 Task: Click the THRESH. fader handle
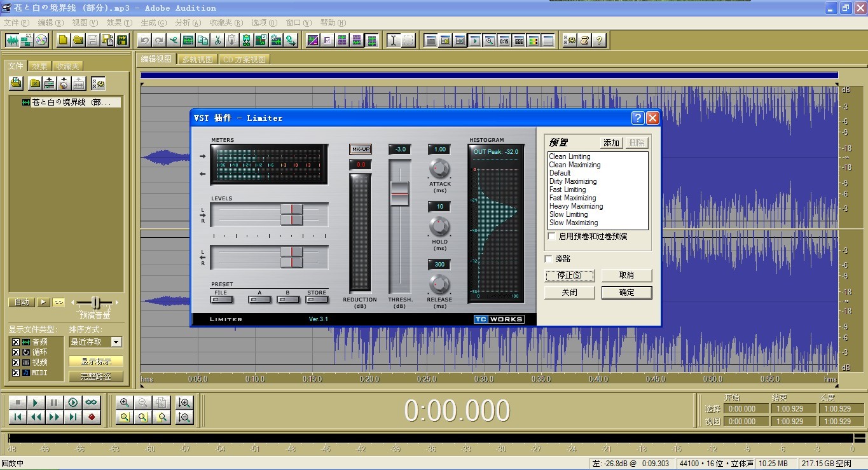point(399,193)
